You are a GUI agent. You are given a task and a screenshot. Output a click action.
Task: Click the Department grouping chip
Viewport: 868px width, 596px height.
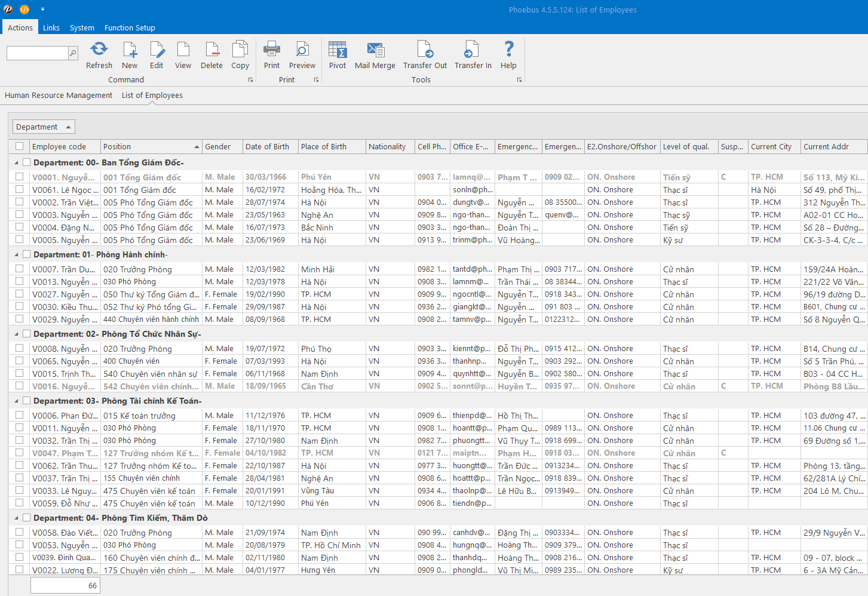click(44, 127)
